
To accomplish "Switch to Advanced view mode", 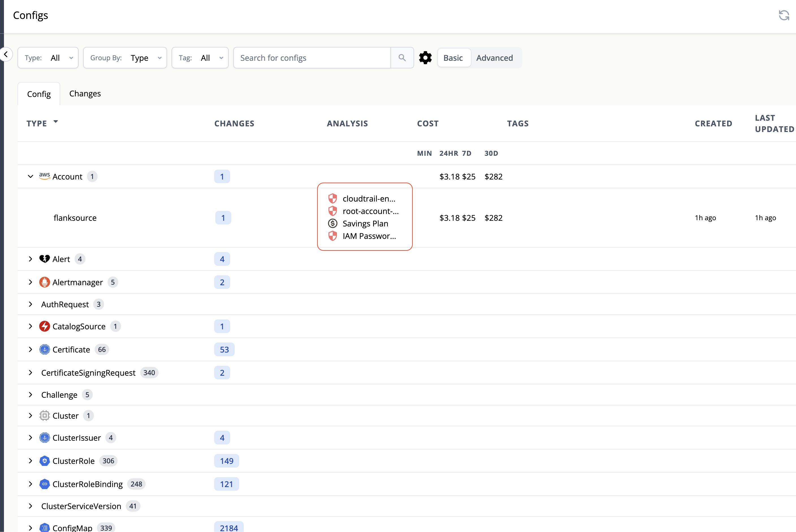I will click(x=495, y=58).
